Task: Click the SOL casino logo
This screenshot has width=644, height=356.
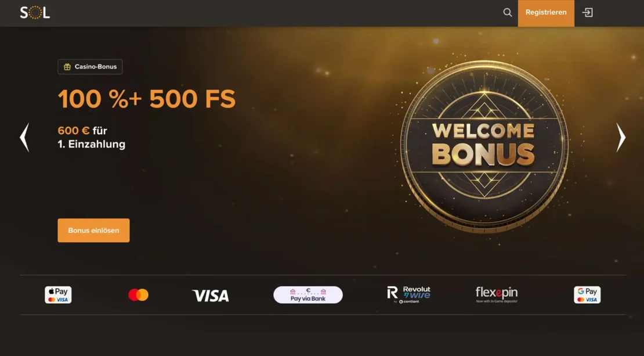Action: click(x=35, y=12)
